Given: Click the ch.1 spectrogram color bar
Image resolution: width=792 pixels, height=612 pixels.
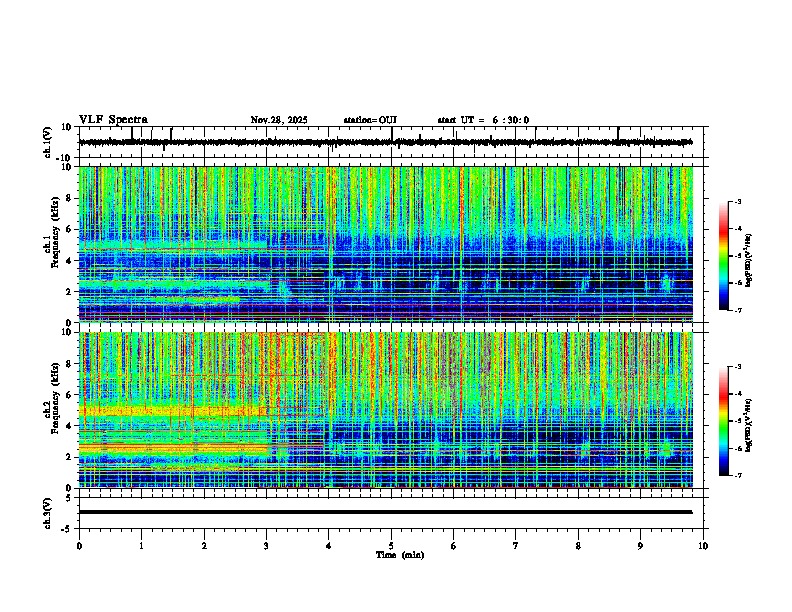Looking at the screenshot, I should pos(724,256).
